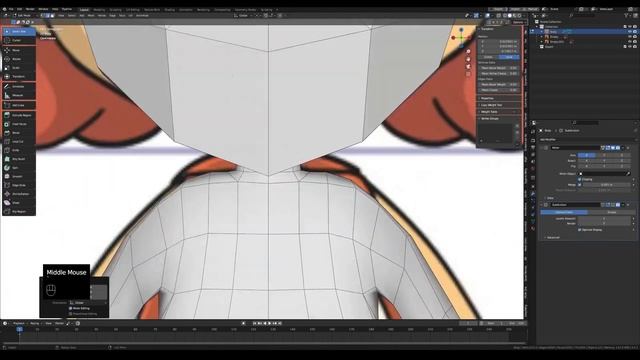The image size is (640, 360).
Task: Toggle Clipping checkbox in Mirror modifier
Action: click(580, 179)
